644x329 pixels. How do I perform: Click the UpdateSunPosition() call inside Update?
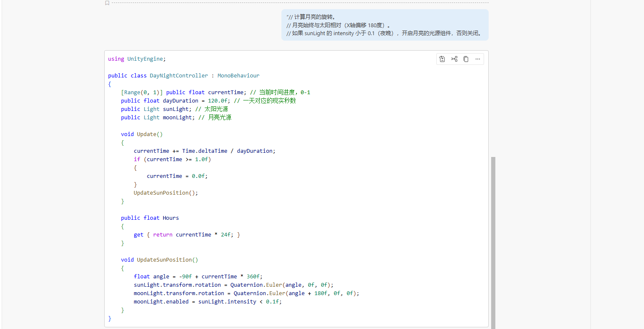coord(165,193)
